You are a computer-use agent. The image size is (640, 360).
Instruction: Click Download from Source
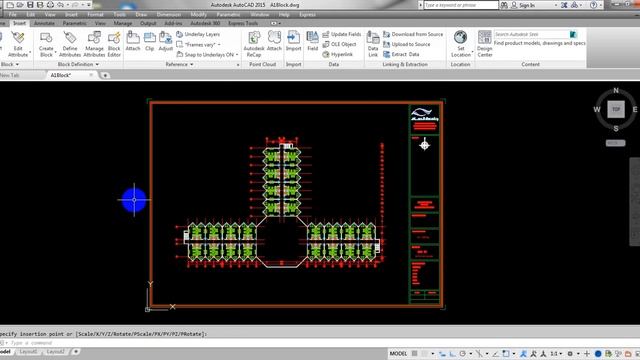pos(413,34)
